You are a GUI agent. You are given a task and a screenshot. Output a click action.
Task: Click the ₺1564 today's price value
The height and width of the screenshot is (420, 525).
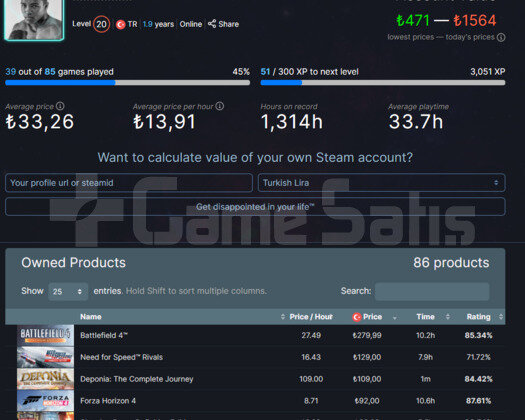(475, 20)
